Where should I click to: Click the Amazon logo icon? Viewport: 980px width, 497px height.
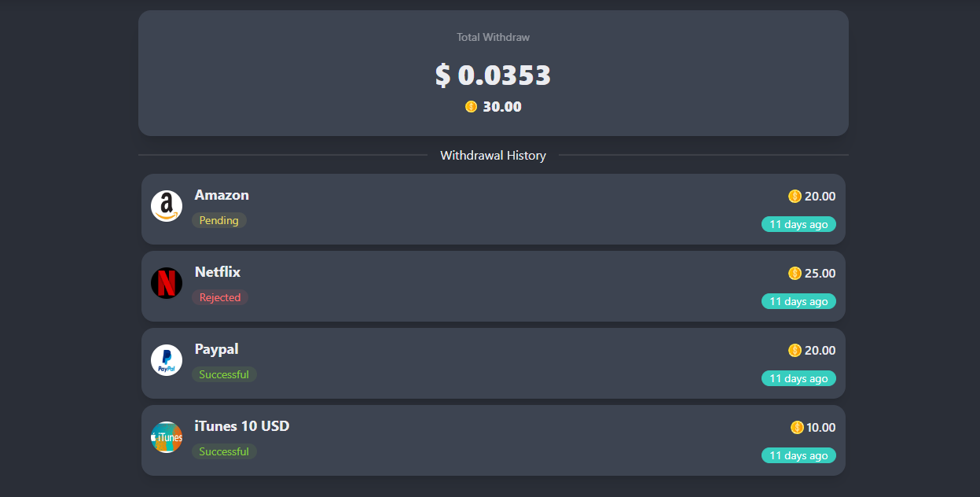point(167,207)
